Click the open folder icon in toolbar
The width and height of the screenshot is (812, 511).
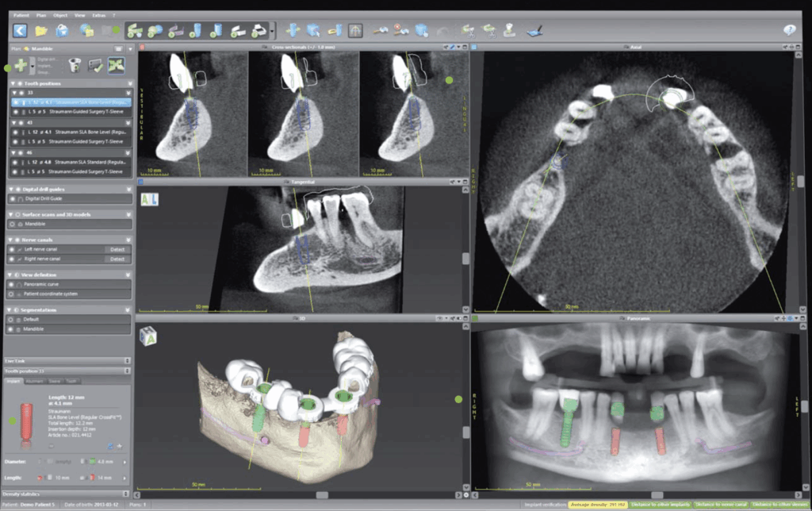point(41,31)
